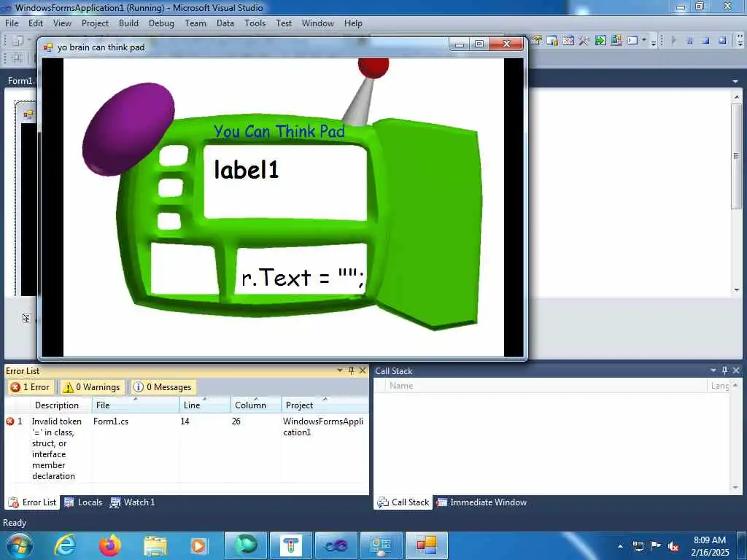The image size is (747, 560).
Task: Expand the first toolbar overflow options arrow
Action: click(654, 42)
